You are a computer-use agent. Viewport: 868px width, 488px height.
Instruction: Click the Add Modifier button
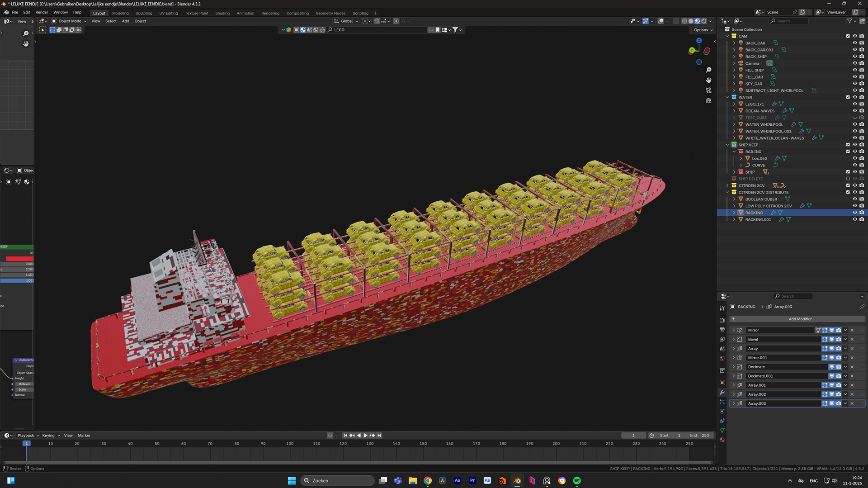click(x=797, y=319)
